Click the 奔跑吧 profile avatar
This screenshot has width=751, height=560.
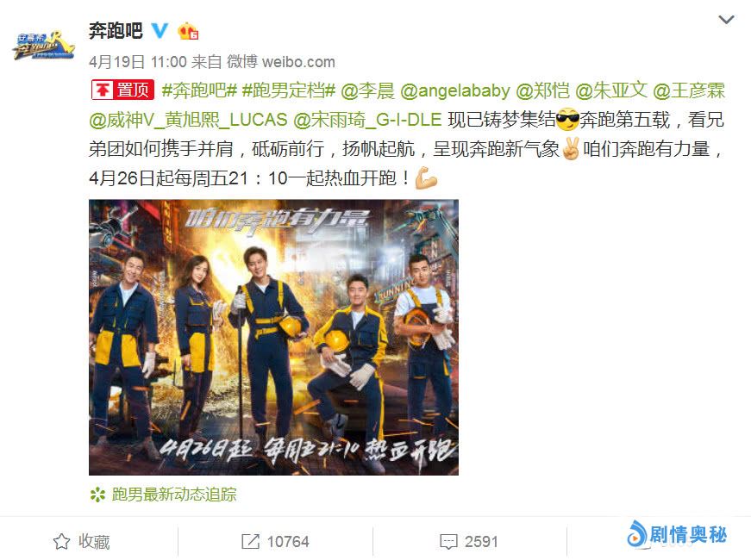coord(44,45)
